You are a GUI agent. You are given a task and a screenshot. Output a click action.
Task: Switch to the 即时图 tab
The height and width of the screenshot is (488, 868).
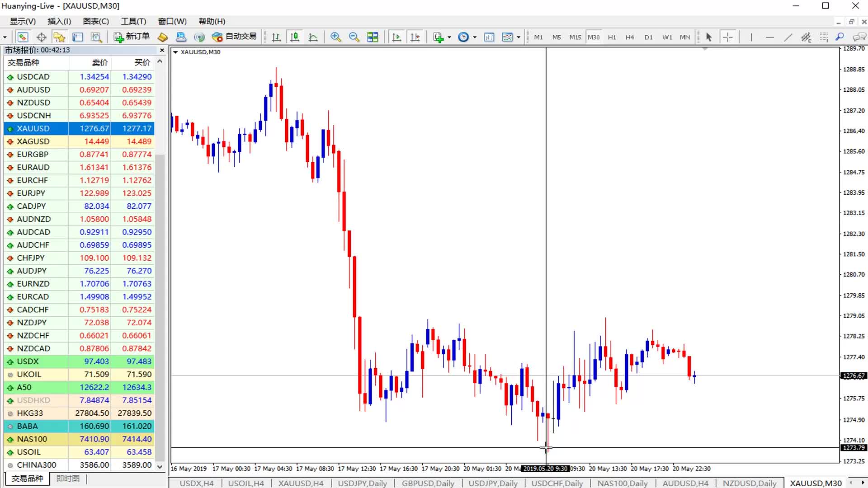(x=68, y=479)
